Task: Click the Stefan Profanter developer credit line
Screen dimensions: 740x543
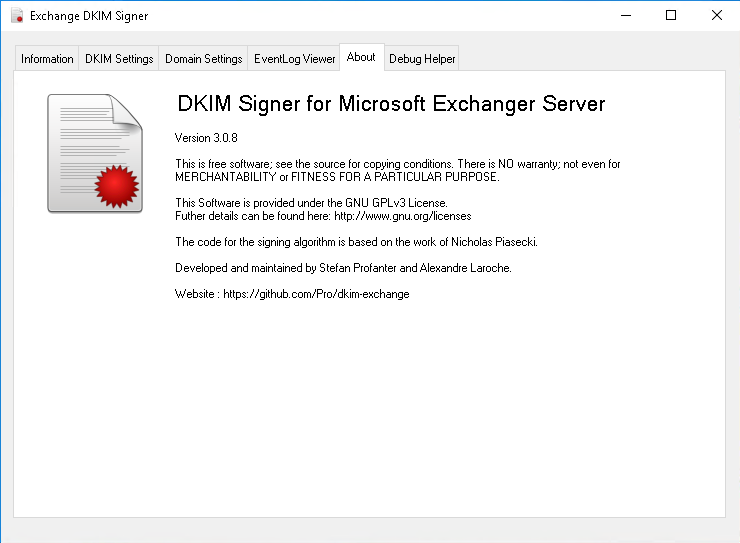Action: click(343, 268)
